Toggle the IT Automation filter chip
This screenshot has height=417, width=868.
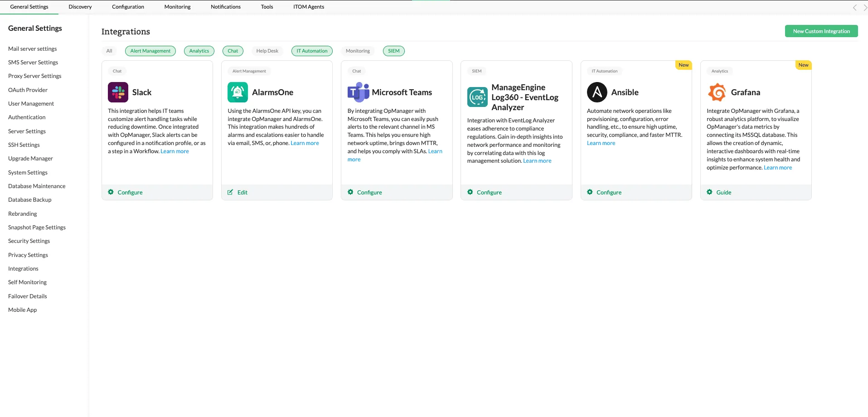point(312,51)
